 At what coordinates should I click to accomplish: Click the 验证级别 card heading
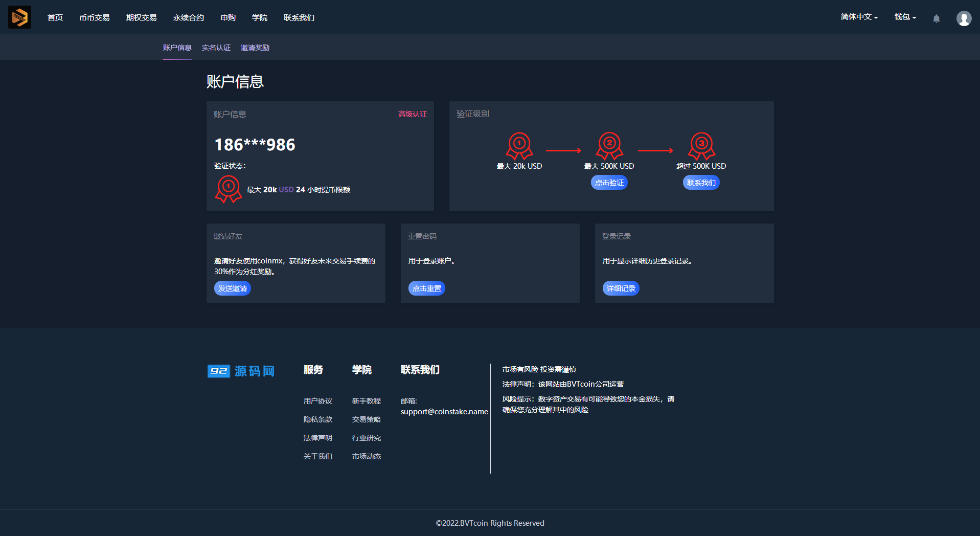click(473, 114)
